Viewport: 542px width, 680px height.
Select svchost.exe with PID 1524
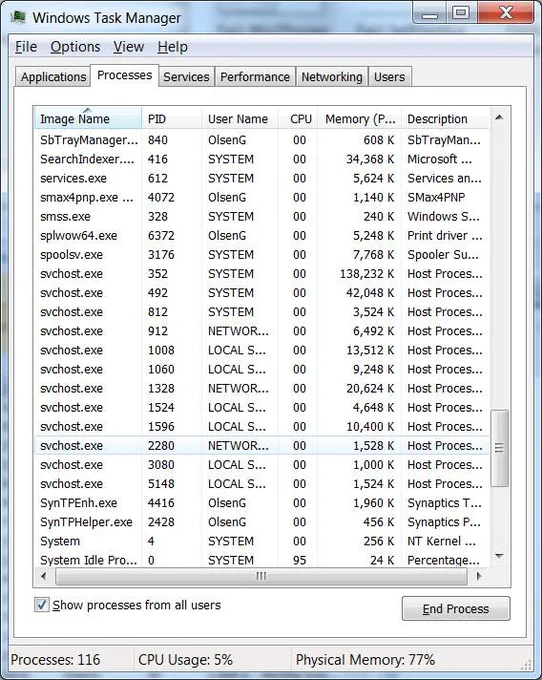(261, 407)
